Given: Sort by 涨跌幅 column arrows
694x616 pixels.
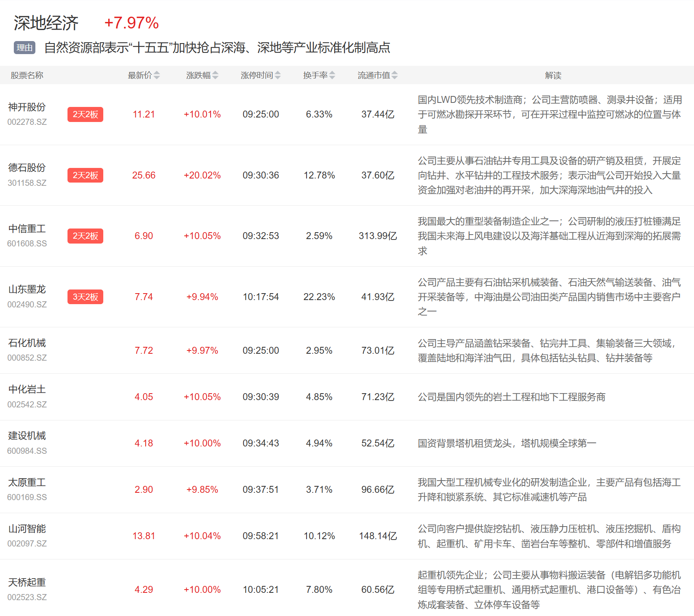Looking at the screenshot, I should tap(215, 75).
